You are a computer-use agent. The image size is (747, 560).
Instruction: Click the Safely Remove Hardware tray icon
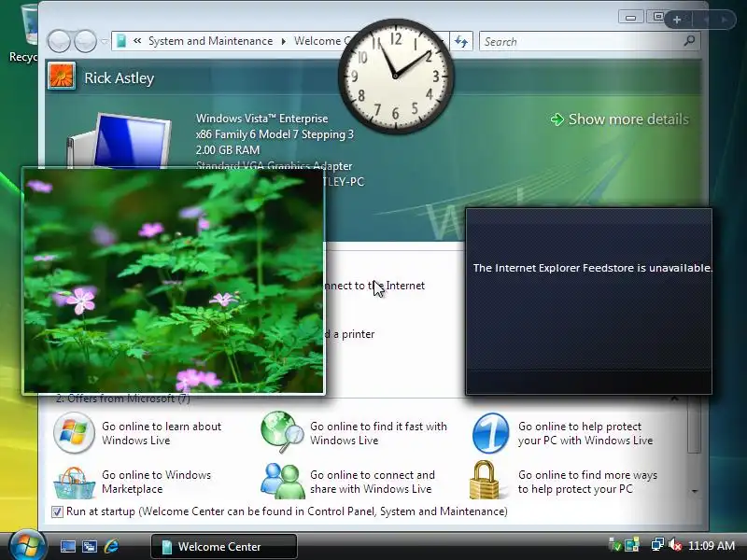coord(614,545)
